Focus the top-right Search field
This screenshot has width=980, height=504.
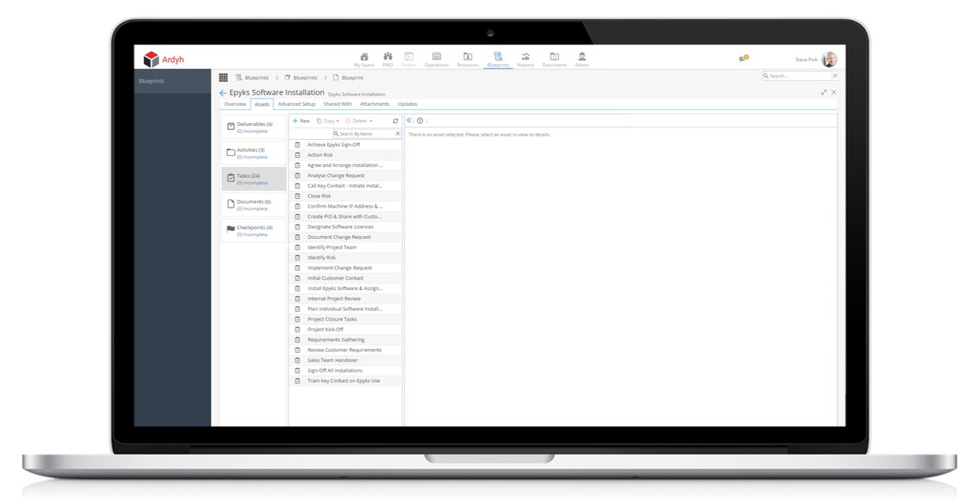(x=796, y=76)
